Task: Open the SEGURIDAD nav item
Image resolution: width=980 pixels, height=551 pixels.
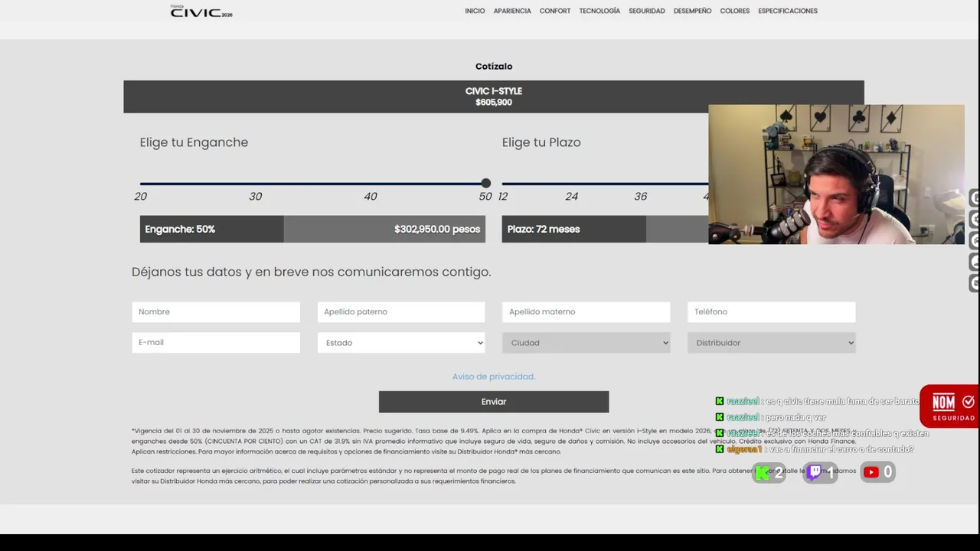Action: pyautogui.click(x=647, y=11)
